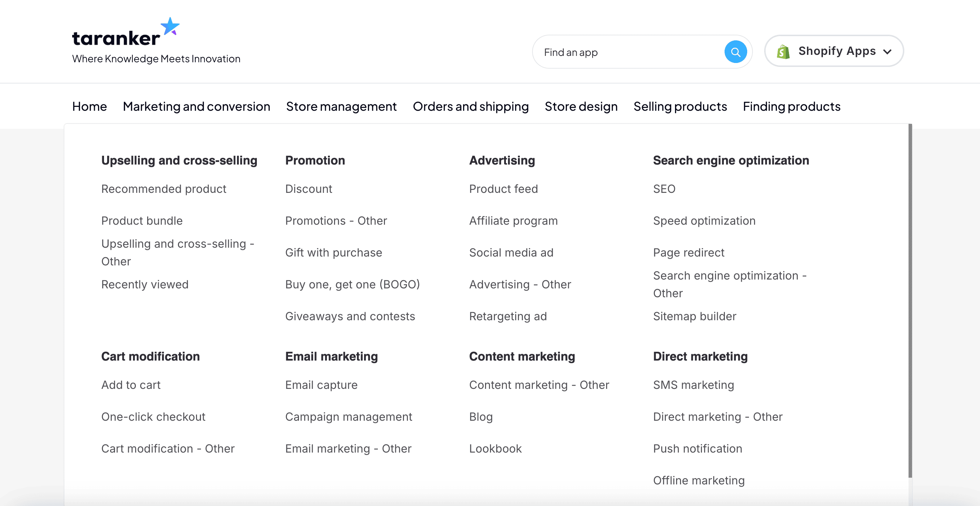
Task: Open Content marketing heading
Action: (522, 356)
